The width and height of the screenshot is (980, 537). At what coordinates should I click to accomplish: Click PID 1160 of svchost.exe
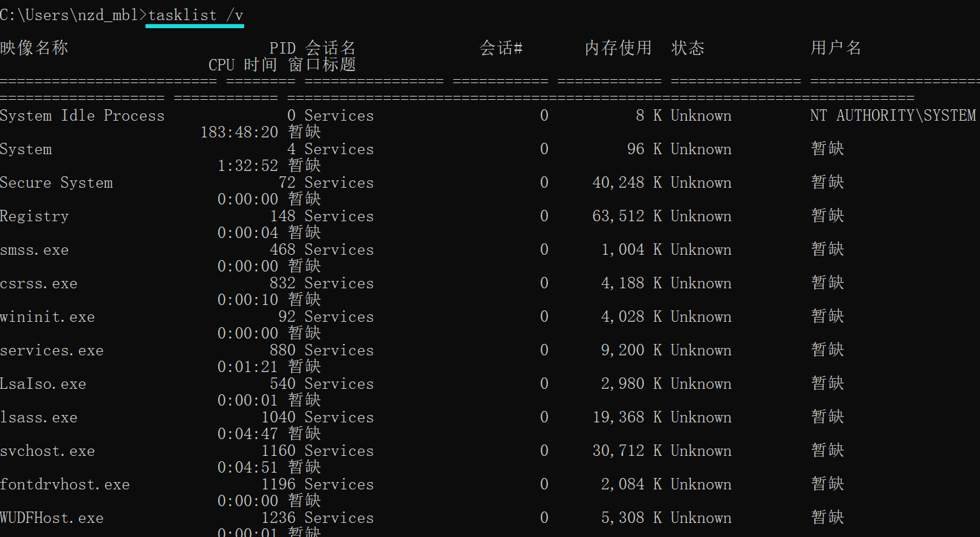pos(278,451)
